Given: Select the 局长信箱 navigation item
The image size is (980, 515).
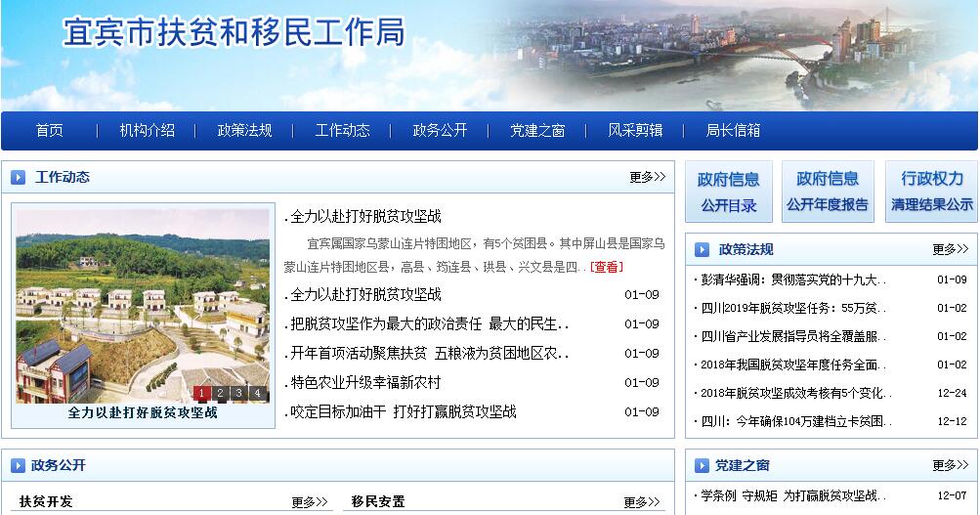Looking at the screenshot, I should click(x=733, y=131).
